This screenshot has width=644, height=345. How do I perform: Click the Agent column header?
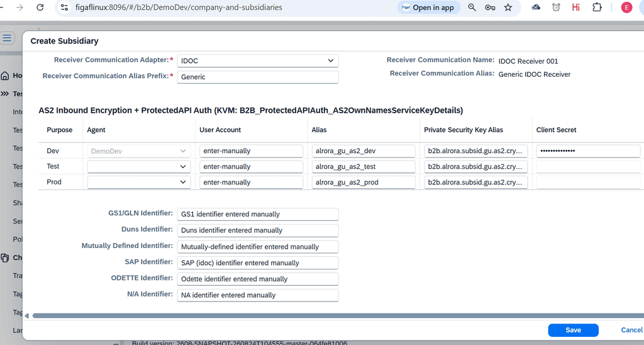[x=96, y=130]
